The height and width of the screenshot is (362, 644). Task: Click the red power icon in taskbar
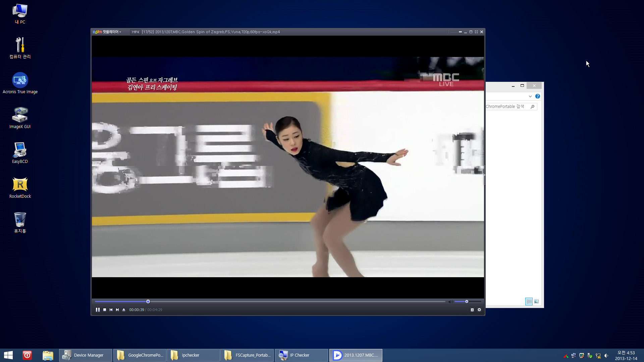pyautogui.click(x=27, y=355)
